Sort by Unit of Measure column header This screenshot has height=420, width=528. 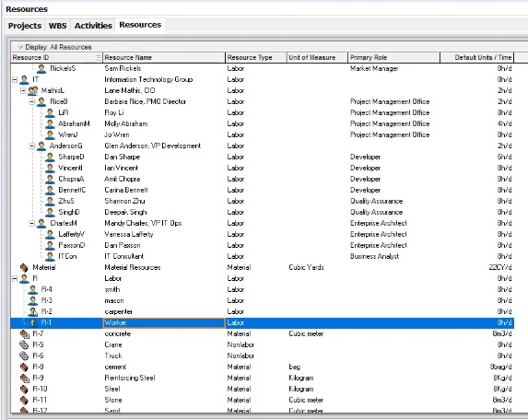(317, 57)
